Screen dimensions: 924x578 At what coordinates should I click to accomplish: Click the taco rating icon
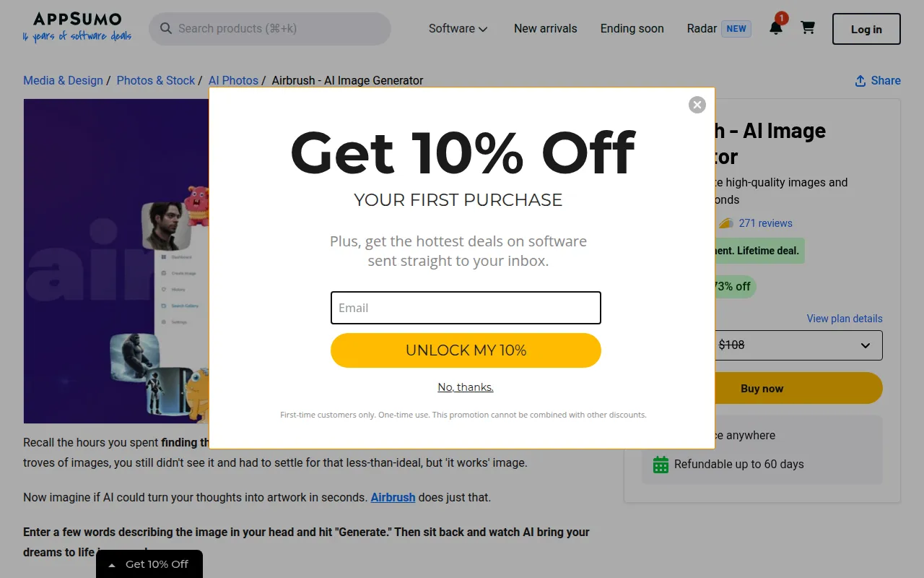pyautogui.click(x=725, y=223)
